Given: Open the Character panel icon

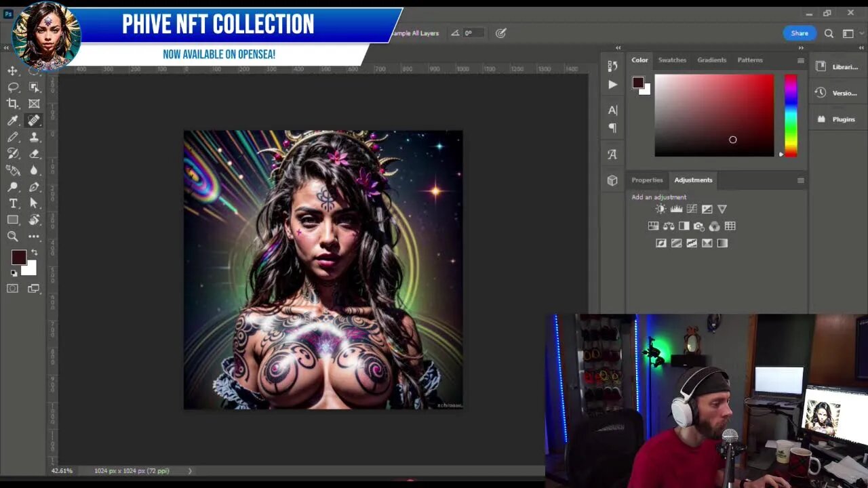Looking at the screenshot, I should pyautogui.click(x=612, y=110).
